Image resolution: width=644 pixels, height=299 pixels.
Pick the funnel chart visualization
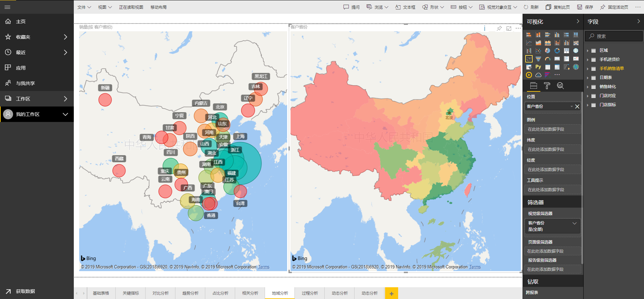pyautogui.click(x=538, y=59)
